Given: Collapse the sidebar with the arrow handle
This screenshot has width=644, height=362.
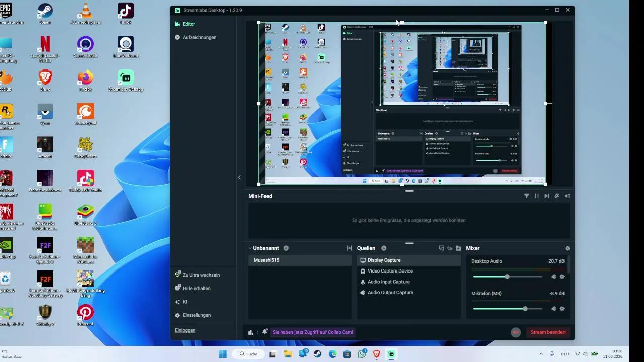Looking at the screenshot, I should point(239,177).
